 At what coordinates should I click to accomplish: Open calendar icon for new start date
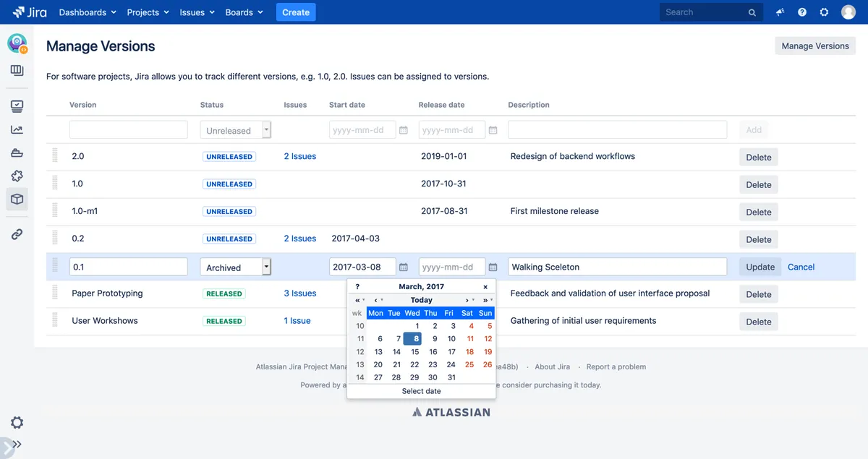(x=404, y=130)
